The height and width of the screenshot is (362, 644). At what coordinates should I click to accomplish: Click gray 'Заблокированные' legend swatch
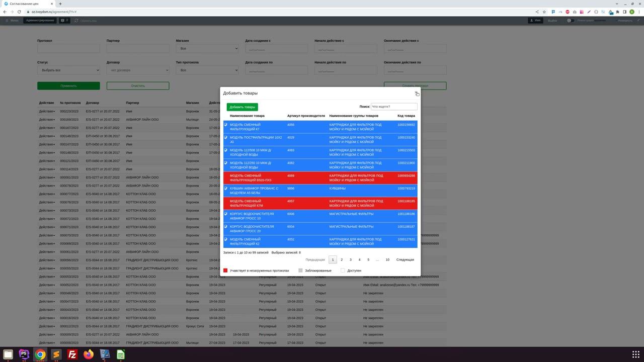click(300, 270)
